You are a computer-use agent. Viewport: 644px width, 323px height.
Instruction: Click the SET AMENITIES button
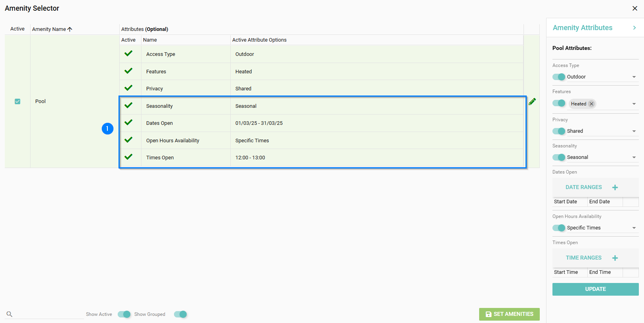click(509, 314)
